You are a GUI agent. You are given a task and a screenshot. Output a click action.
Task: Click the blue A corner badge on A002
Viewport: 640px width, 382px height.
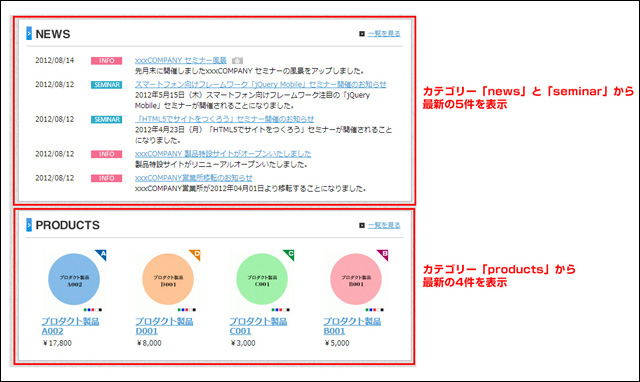coord(102,255)
